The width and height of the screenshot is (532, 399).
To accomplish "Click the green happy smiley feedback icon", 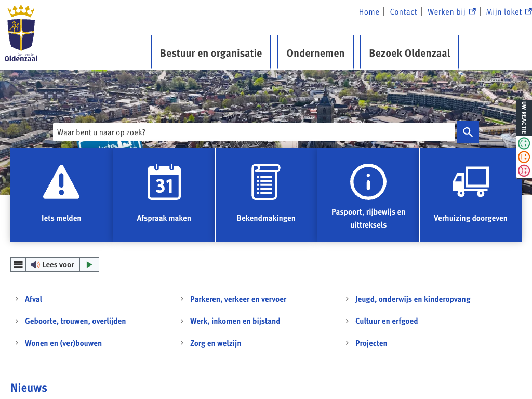I will [524, 143].
